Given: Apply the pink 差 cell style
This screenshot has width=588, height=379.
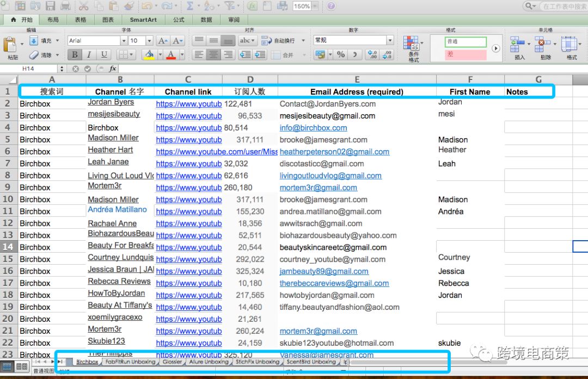Looking at the screenshot, I should [x=465, y=54].
